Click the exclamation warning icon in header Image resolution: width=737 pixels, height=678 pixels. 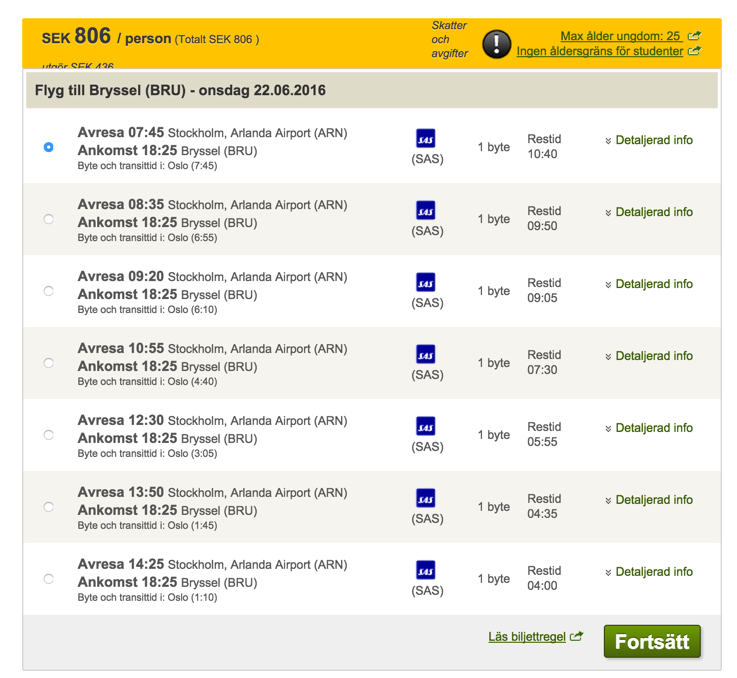[x=497, y=44]
